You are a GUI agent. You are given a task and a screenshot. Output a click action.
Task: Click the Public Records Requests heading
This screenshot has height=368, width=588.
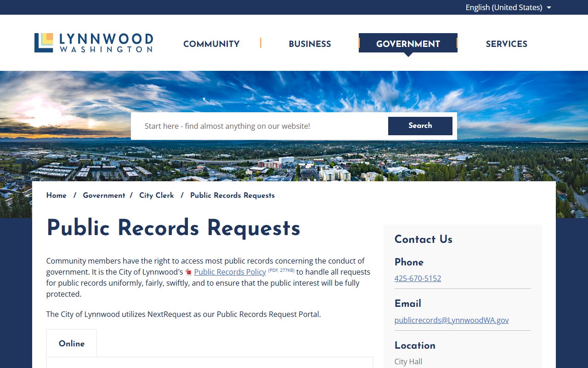pos(173,228)
